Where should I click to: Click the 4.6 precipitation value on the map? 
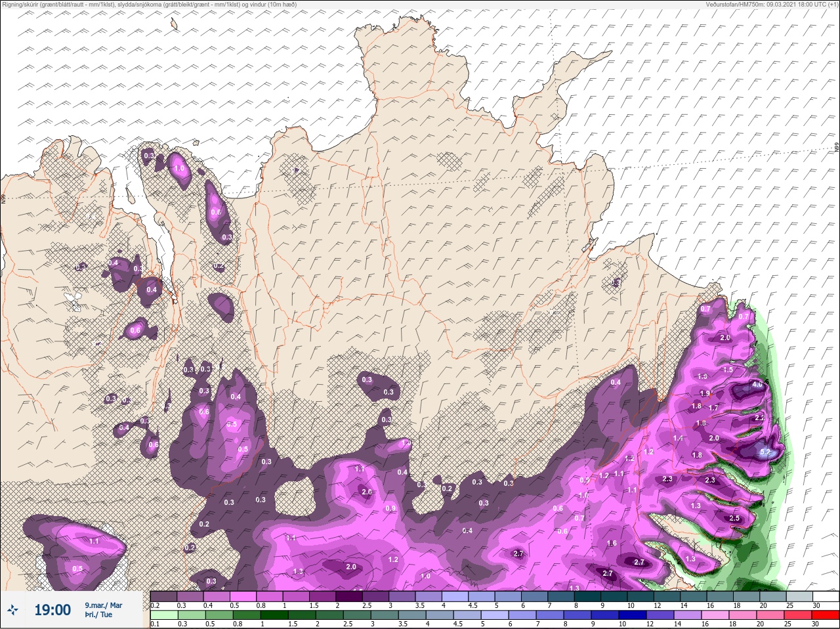[757, 385]
